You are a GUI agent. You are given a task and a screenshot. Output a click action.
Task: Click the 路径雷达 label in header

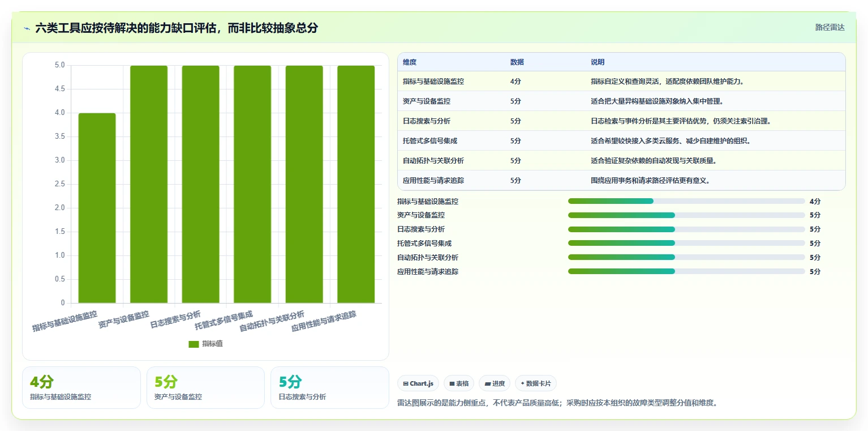[x=830, y=27]
